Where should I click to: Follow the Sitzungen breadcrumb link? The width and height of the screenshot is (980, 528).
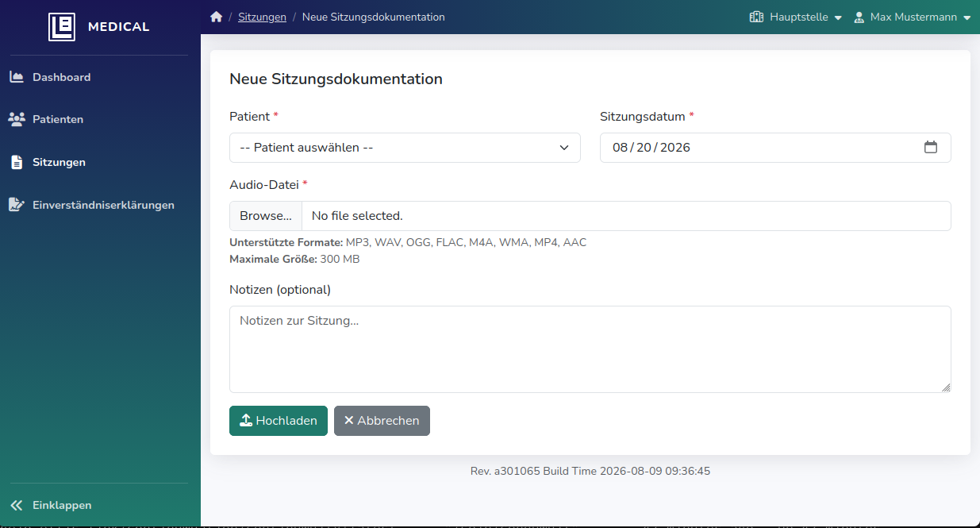pyautogui.click(x=262, y=17)
